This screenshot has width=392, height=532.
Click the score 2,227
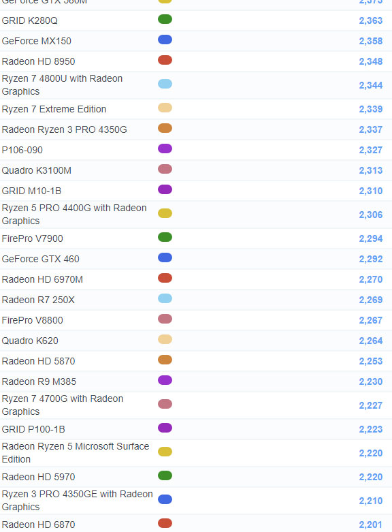point(371,405)
